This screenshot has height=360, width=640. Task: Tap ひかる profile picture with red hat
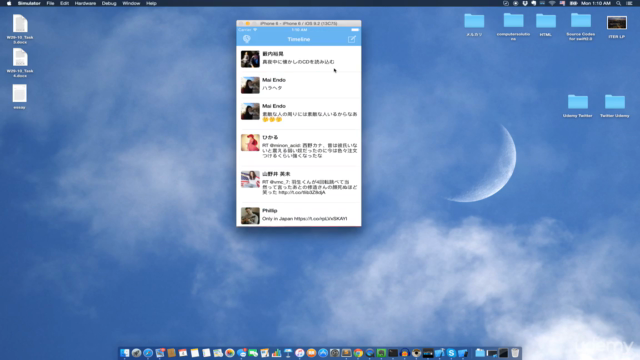250,143
